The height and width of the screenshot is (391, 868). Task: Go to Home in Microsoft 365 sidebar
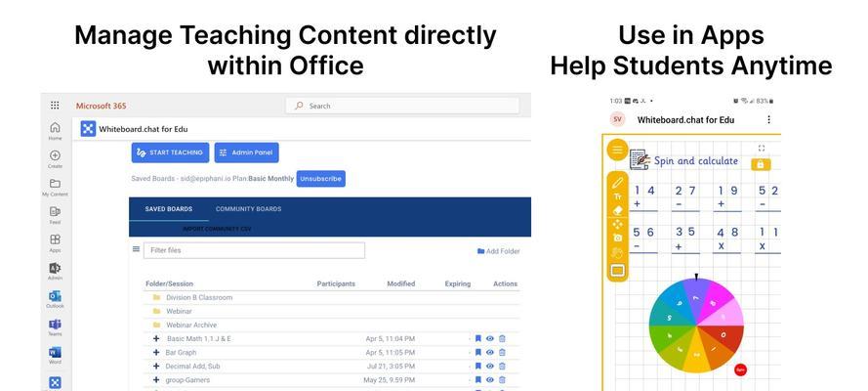[x=55, y=131]
